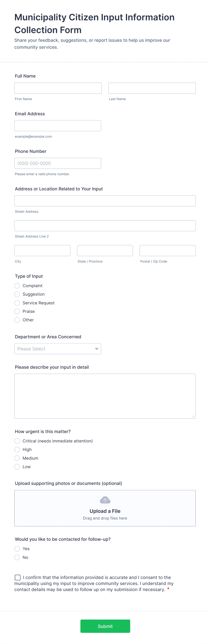Click the First Name input field
Image resolution: width=208 pixels, height=644 pixels.
tap(58, 88)
